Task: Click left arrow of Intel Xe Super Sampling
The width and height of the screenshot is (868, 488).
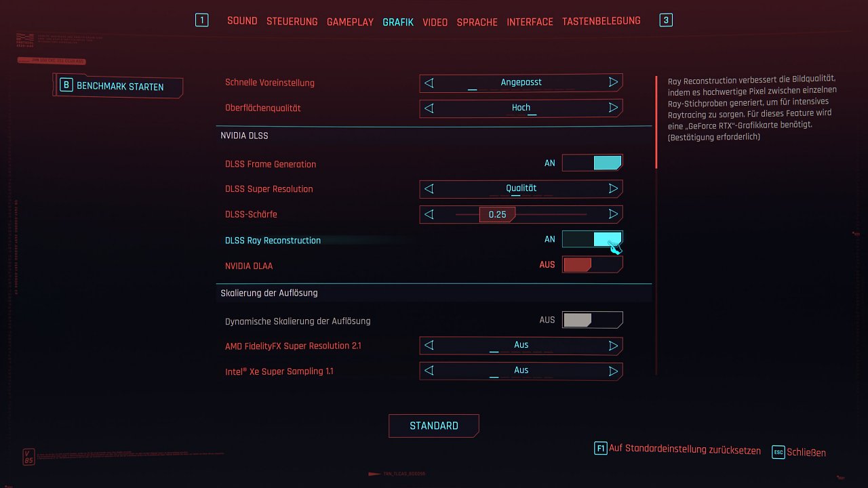Action: [x=429, y=371]
